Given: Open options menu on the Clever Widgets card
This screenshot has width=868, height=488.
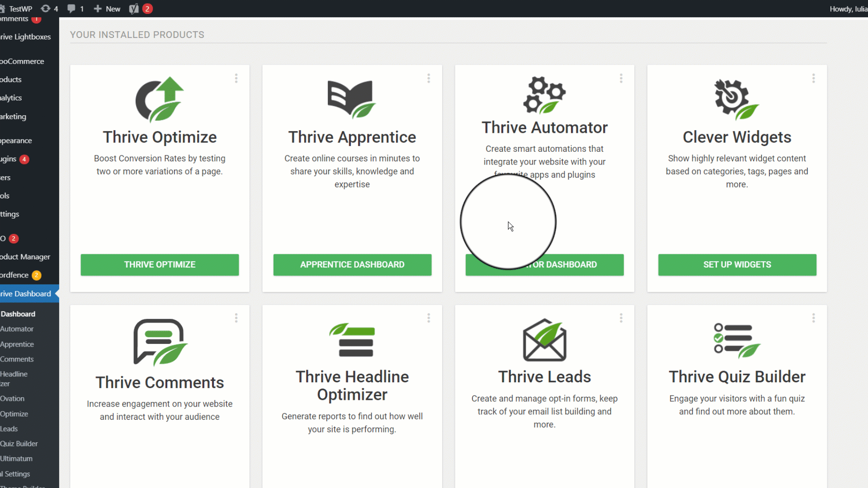Looking at the screenshot, I should [x=813, y=78].
